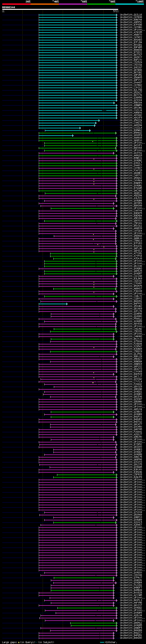146x644 pixels.
Task: Select the UniRef100_B9SKB3 label
Action: [131, 40]
